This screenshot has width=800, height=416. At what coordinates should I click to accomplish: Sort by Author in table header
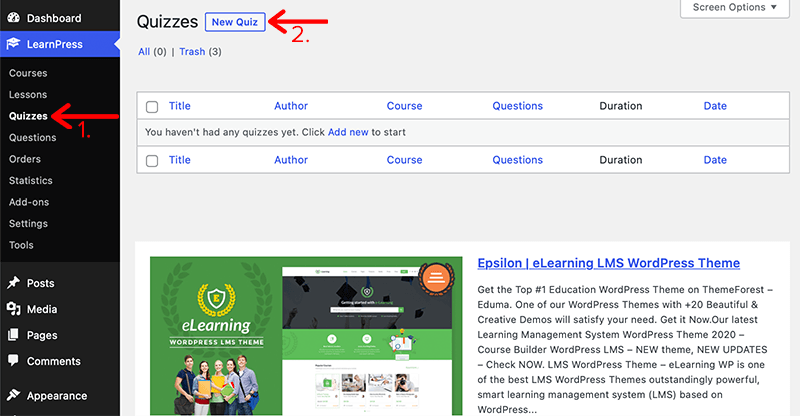[x=291, y=106]
